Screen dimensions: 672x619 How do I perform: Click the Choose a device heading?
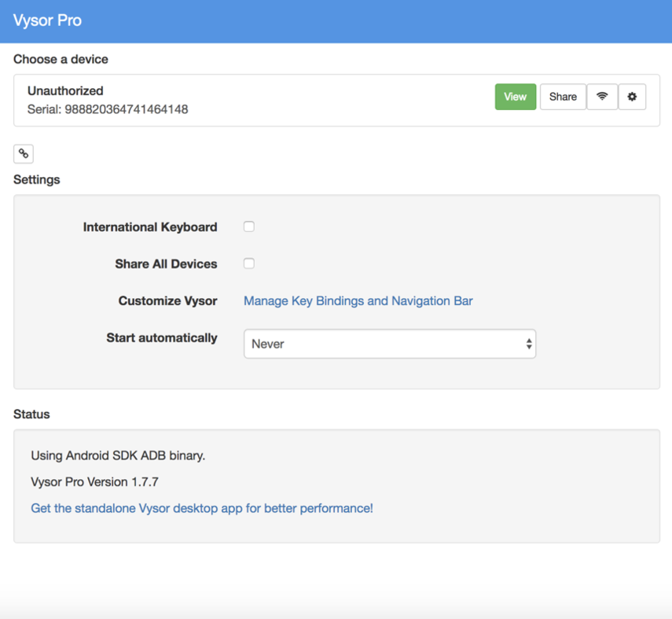click(x=61, y=59)
